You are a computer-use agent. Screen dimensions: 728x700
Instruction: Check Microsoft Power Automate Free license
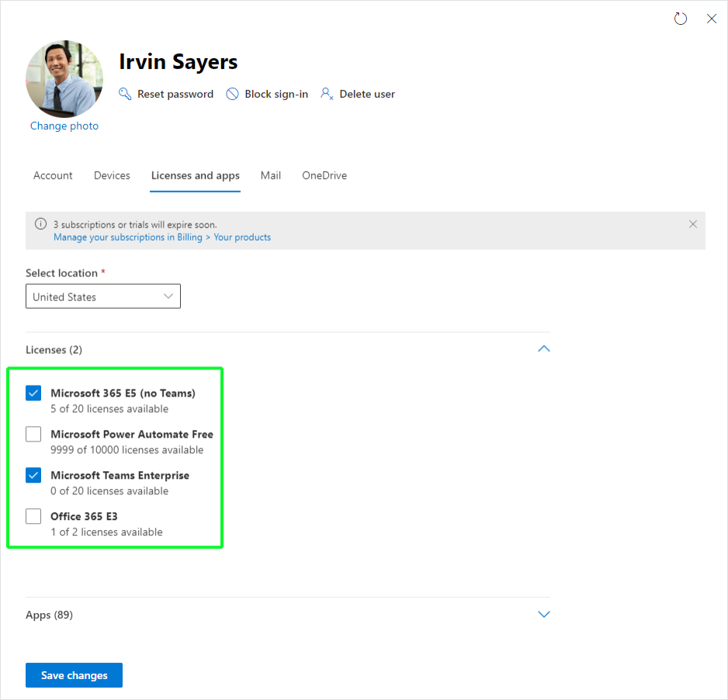33,435
